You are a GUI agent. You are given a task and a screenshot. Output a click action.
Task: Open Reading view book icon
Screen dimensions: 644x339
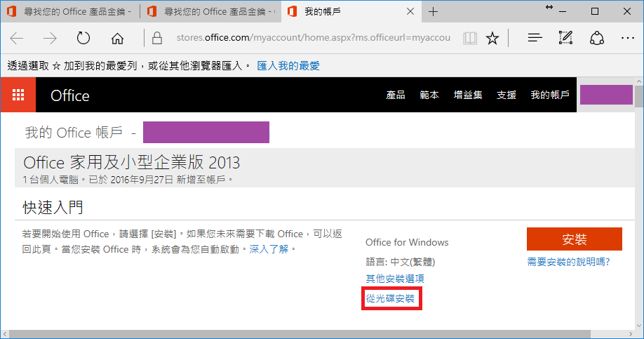pos(470,38)
